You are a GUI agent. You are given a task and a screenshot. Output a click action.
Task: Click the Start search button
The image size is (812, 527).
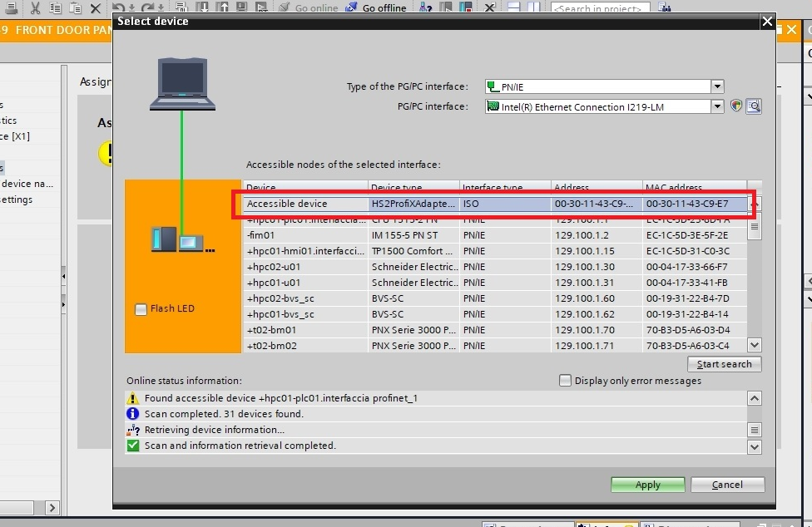point(724,364)
